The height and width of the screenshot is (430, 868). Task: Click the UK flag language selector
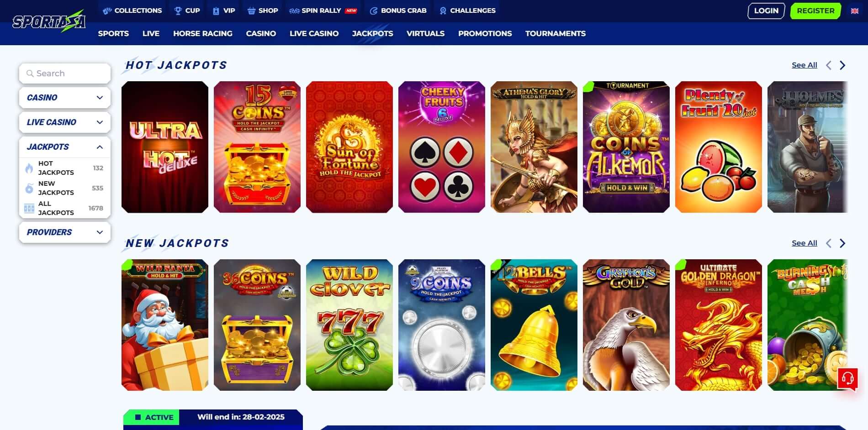coord(854,11)
